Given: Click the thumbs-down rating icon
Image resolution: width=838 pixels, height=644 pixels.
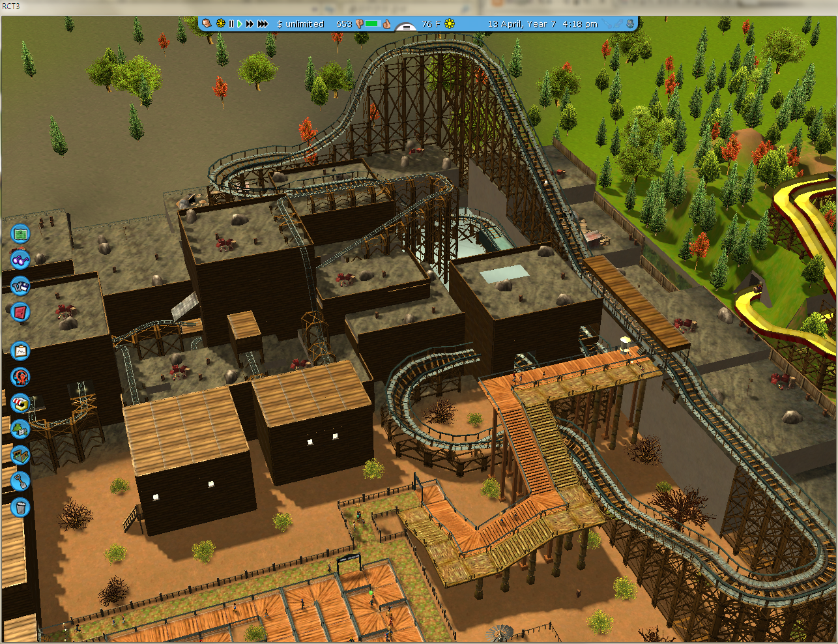Looking at the screenshot, I should coord(359,24).
